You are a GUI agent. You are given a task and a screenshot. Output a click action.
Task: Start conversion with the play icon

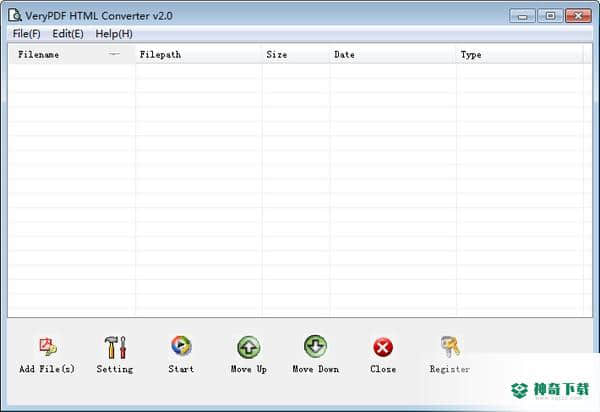181,346
